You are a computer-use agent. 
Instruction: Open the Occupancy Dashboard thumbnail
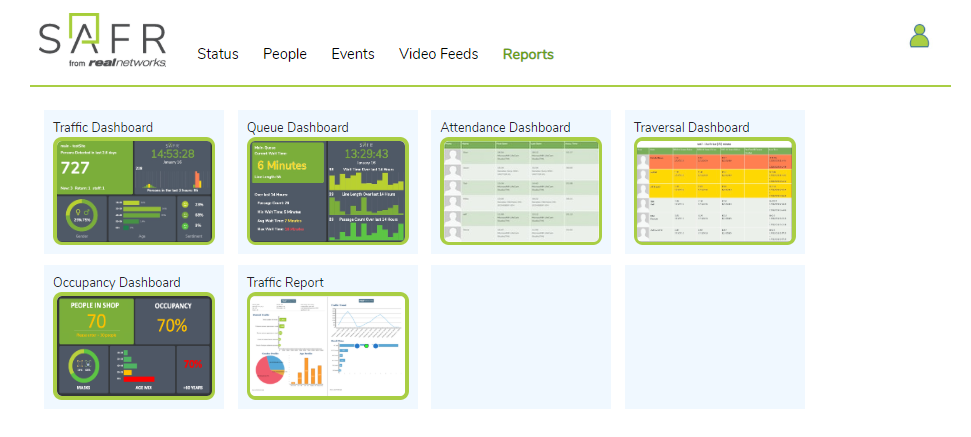pos(134,345)
